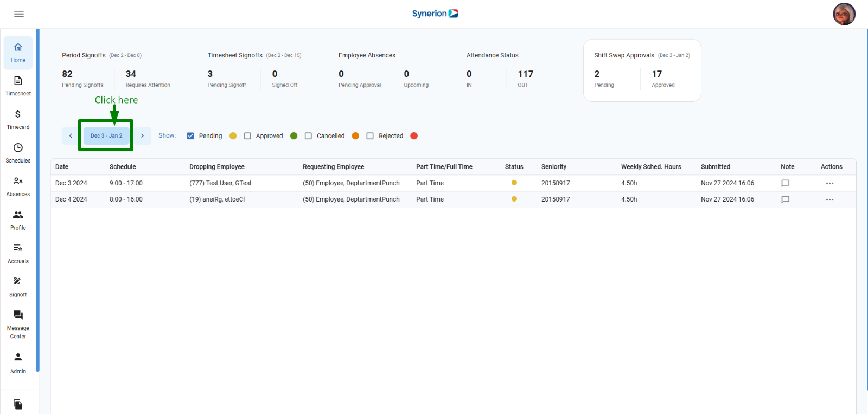
Task: Sort by Seniority column header
Action: pyautogui.click(x=554, y=167)
